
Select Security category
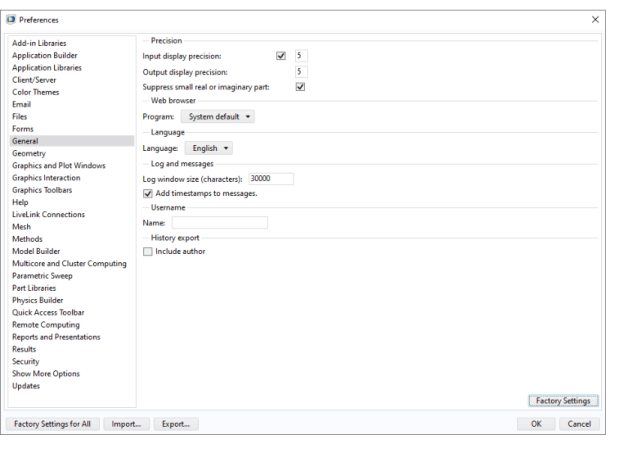click(x=72, y=362)
